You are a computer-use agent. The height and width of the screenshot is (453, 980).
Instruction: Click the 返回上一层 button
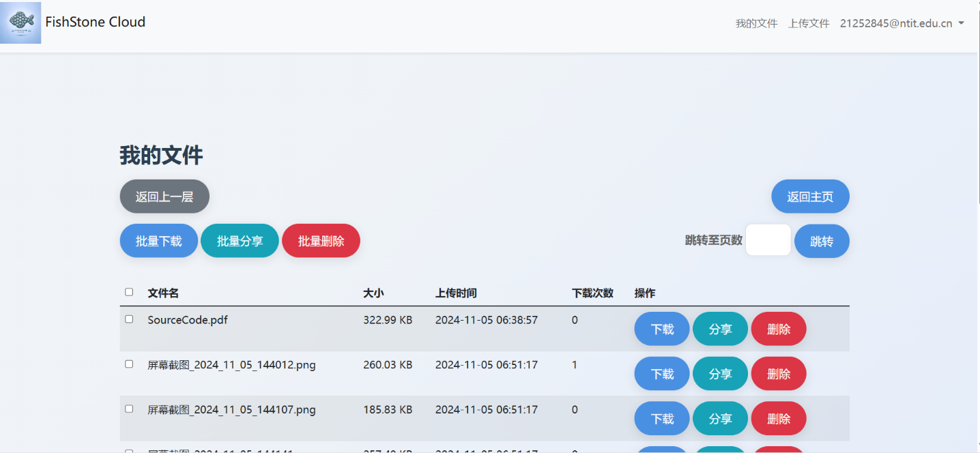164,196
